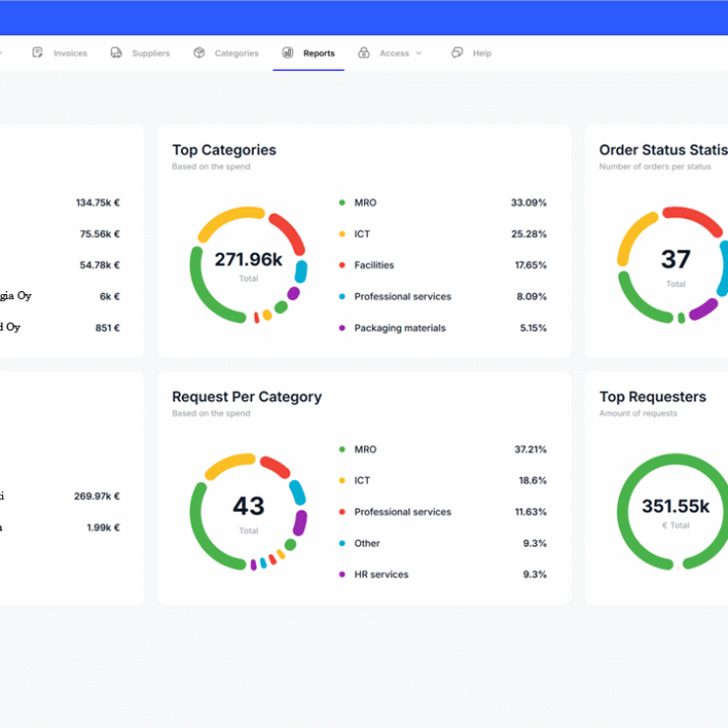This screenshot has width=728, height=728.
Task: Click the Top Categories card title
Action: [224, 151]
